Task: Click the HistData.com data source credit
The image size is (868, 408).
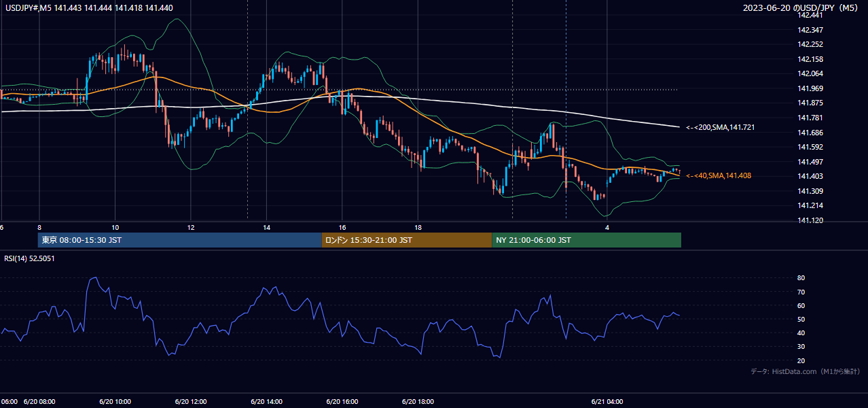Action: click(x=805, y=371)
